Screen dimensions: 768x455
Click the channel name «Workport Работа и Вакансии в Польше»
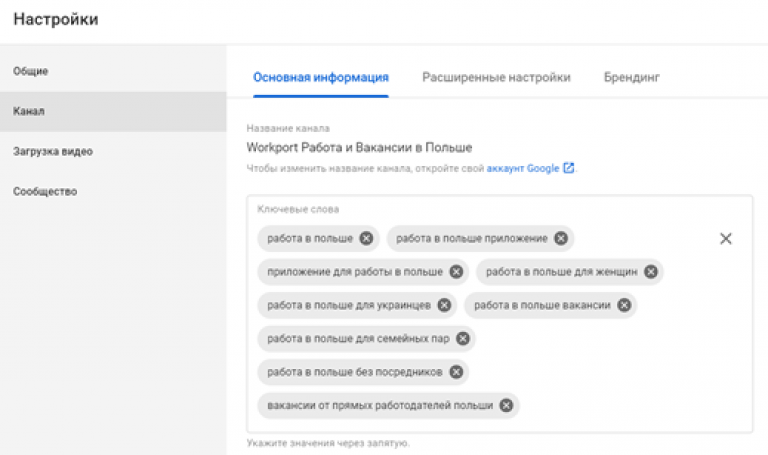pyautogui.click(x=359, y=147)
